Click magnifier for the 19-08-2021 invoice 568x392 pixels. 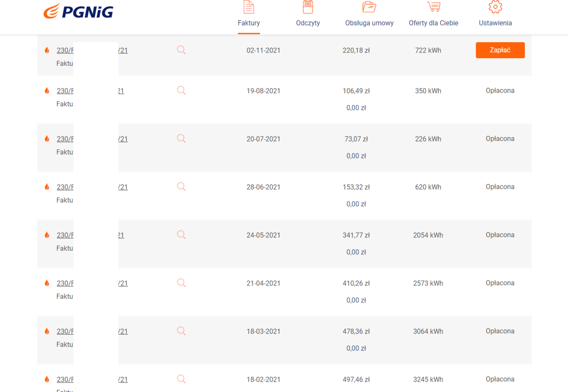[181, 90]
